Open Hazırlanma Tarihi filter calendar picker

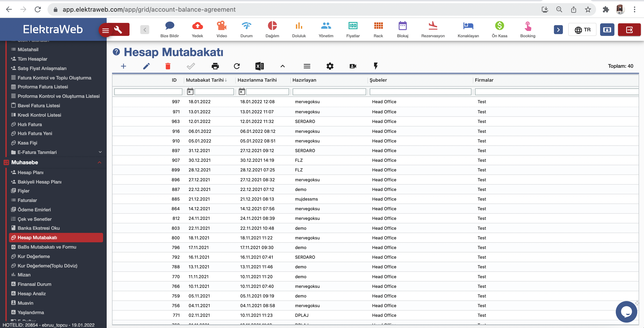242,91
